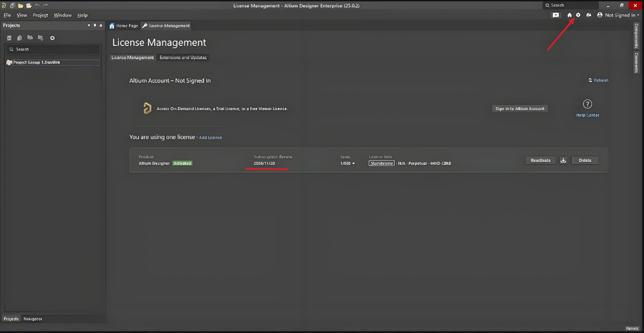Click the Projects panel Search field
This screenshot has height=333, width=644.
click(53, 49)
